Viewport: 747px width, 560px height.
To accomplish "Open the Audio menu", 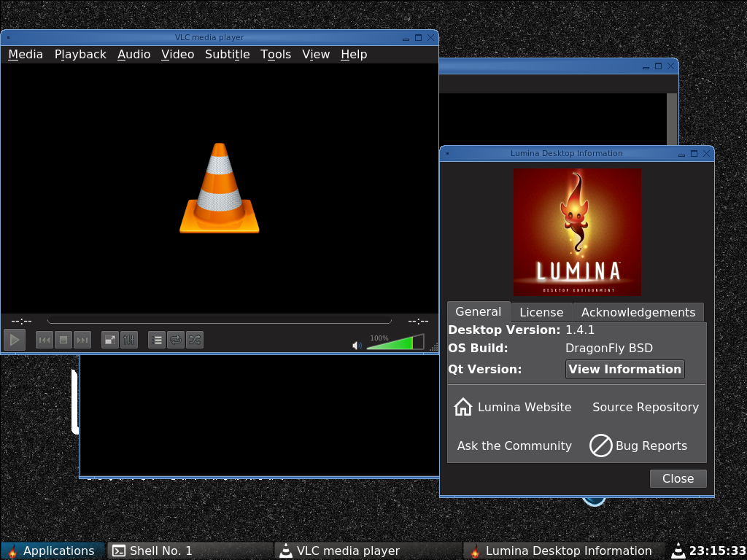I will pyautogui.click(x=134, y=54).
